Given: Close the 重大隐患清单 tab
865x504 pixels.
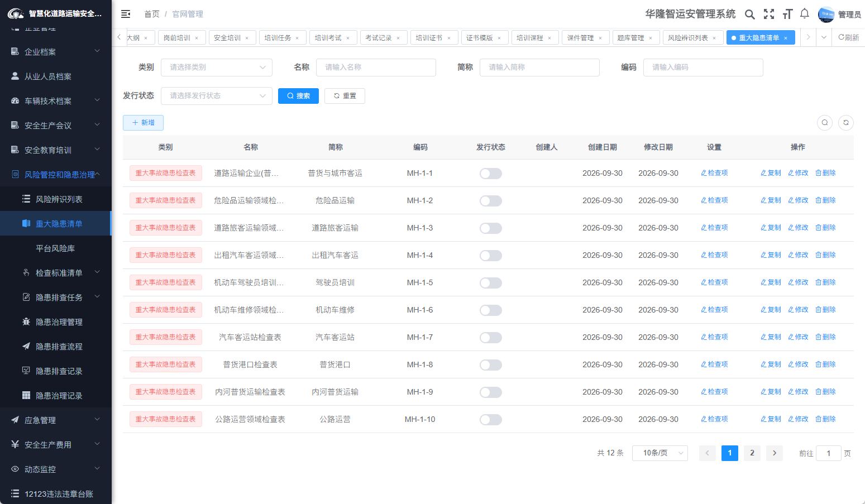Looking at the screenshot, I should click(786, 38).
